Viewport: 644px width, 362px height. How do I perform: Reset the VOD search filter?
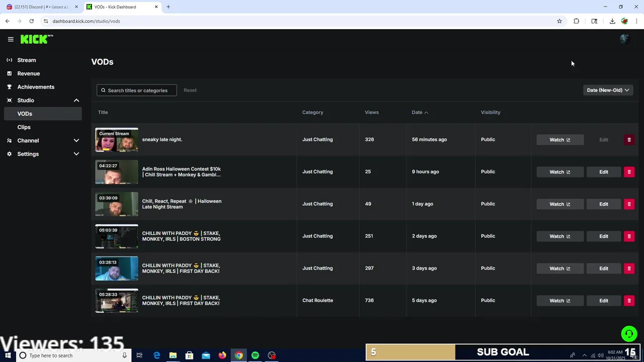tap(190, 90)
